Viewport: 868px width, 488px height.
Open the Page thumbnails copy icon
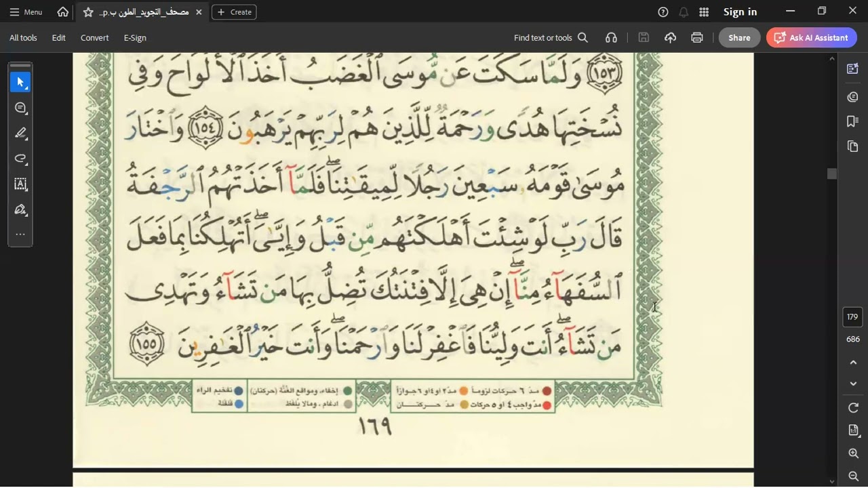pos(852,146)
